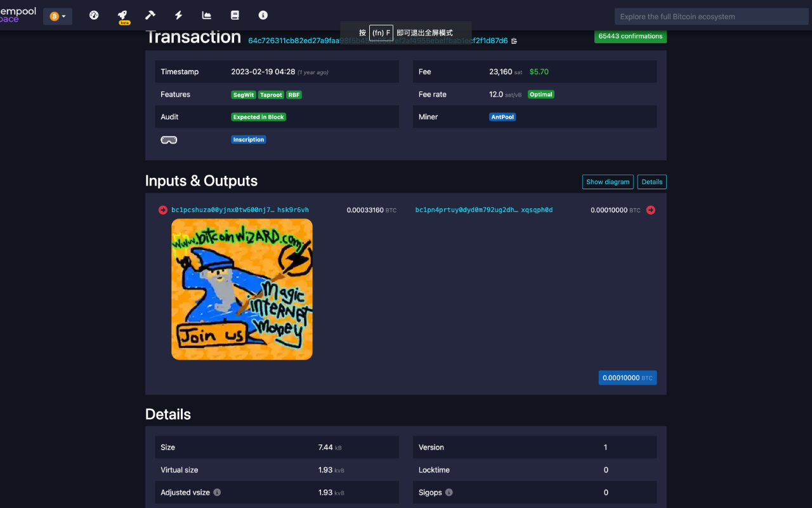
Task: Open the Lightning network bolt icon in navbar
Action: pyautogui.click(x=179, y=15)
